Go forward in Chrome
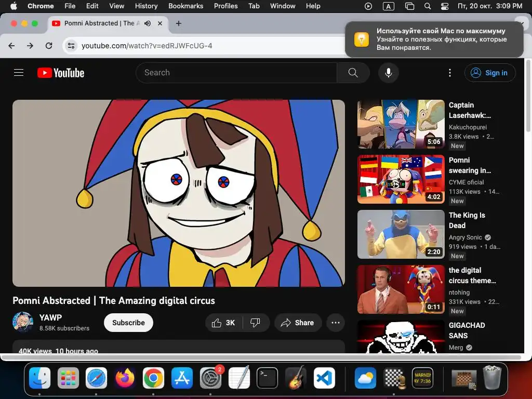This screenshot has height=399, width=532. point(30,46)
